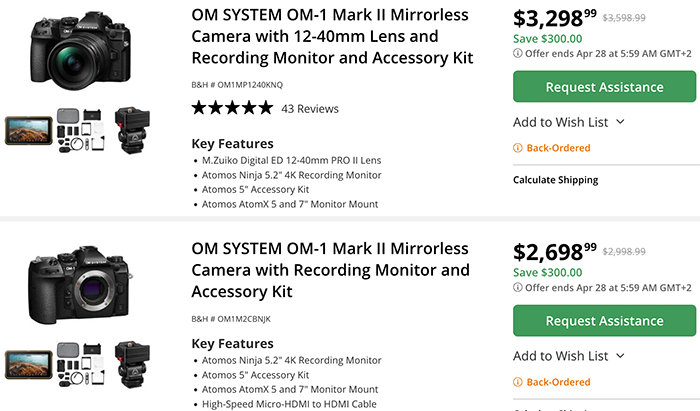
Task: Select Atomos Ninja monitor thumbnail in second listing
Action: 27,364
